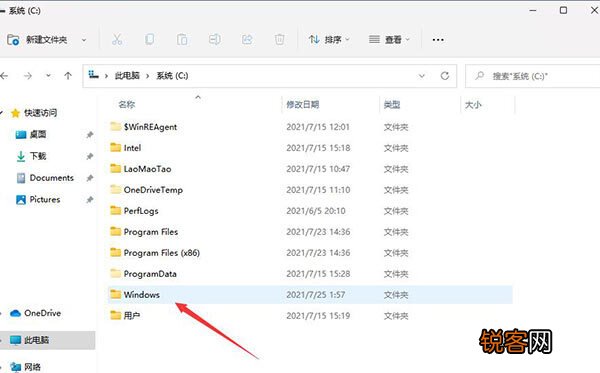Click the 用户 folder icon
600x373 pixels.
click(x=115, y=315)
